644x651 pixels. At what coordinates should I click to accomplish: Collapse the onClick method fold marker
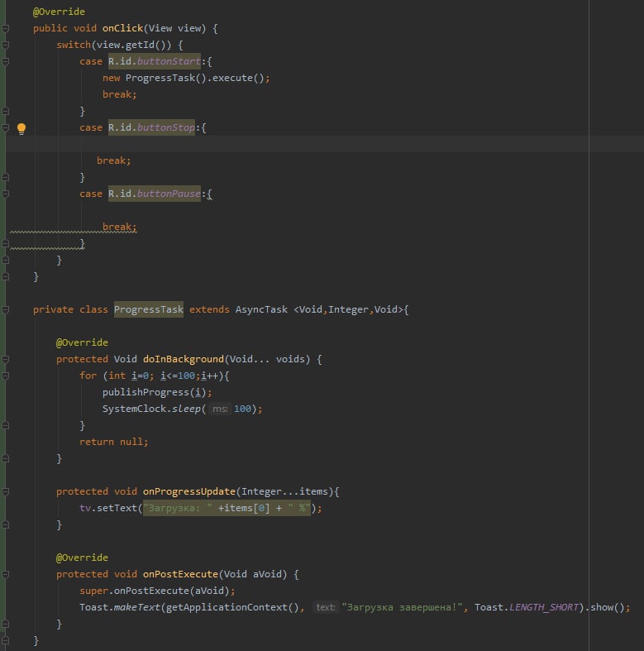6,28
